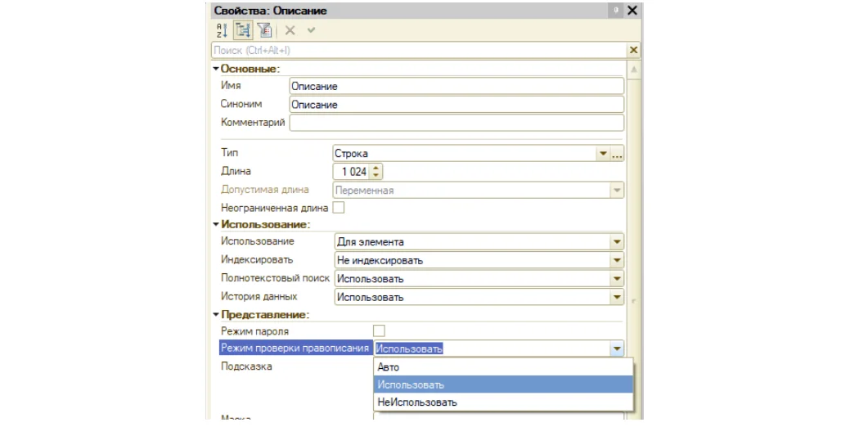Select НеИспользовать from the dropdown list
Screen dimensions: 868x427
click(503, 402)
